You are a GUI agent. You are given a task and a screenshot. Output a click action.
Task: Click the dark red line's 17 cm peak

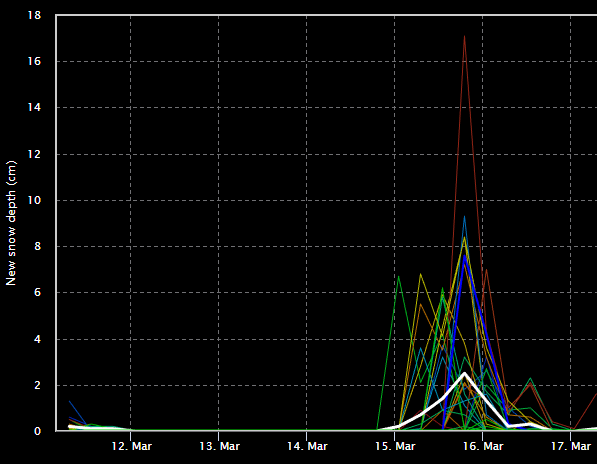[465, 36]
